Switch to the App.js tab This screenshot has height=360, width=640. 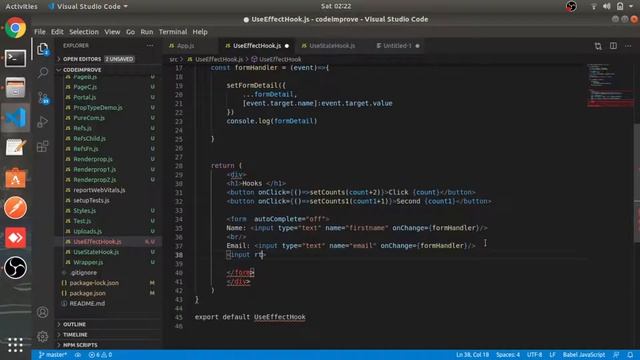tap(186, 46)
